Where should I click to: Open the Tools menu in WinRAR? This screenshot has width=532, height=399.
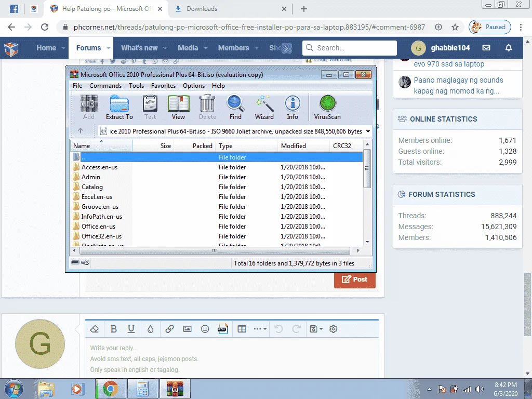(137, 86)
